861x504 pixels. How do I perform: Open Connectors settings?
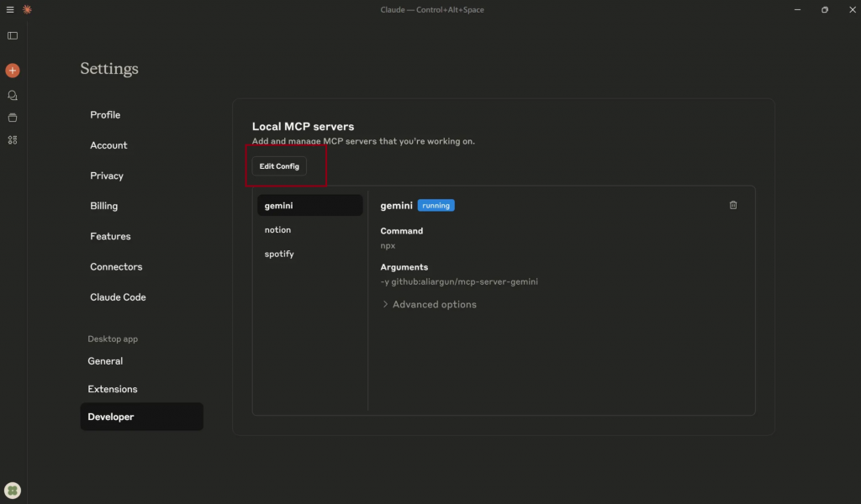coord(116,267)
